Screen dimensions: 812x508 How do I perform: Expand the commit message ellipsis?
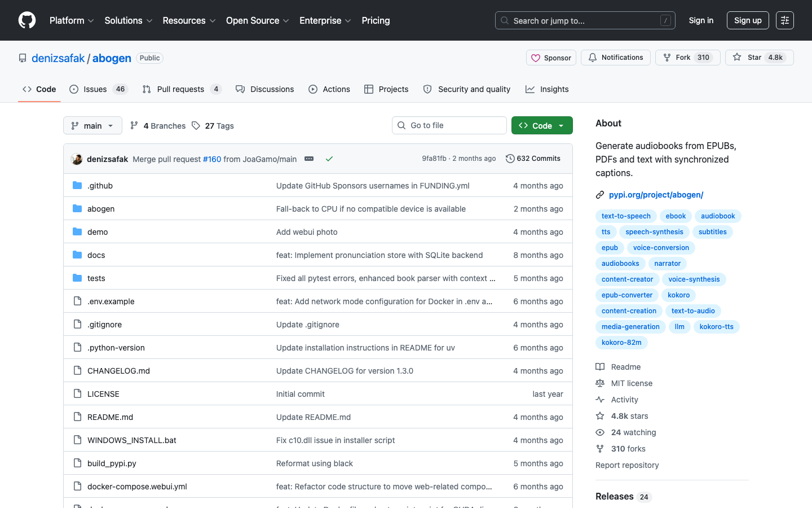[x=309, y=159]
